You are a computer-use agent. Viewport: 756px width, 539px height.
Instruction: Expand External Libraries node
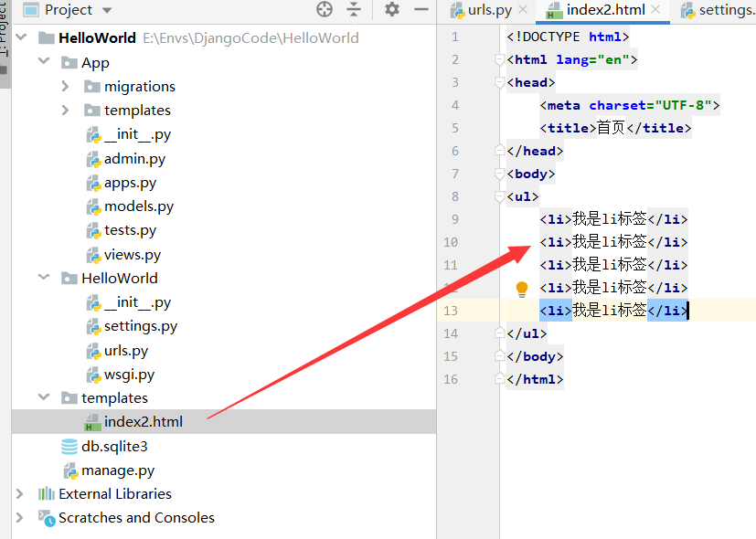click(x=19, y=493)
